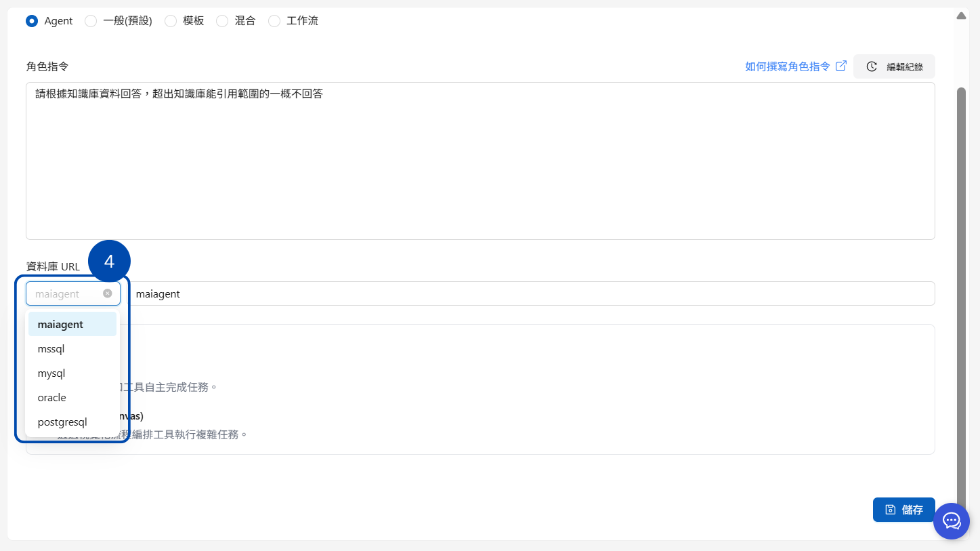
Task: Select the Agent radio button
Action: 32,21
